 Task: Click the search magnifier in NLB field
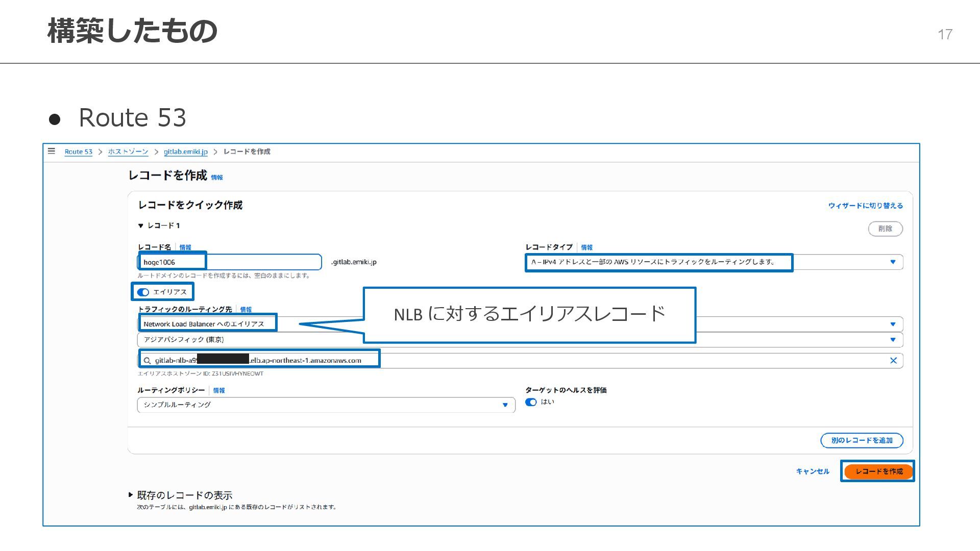coord(147,361)
